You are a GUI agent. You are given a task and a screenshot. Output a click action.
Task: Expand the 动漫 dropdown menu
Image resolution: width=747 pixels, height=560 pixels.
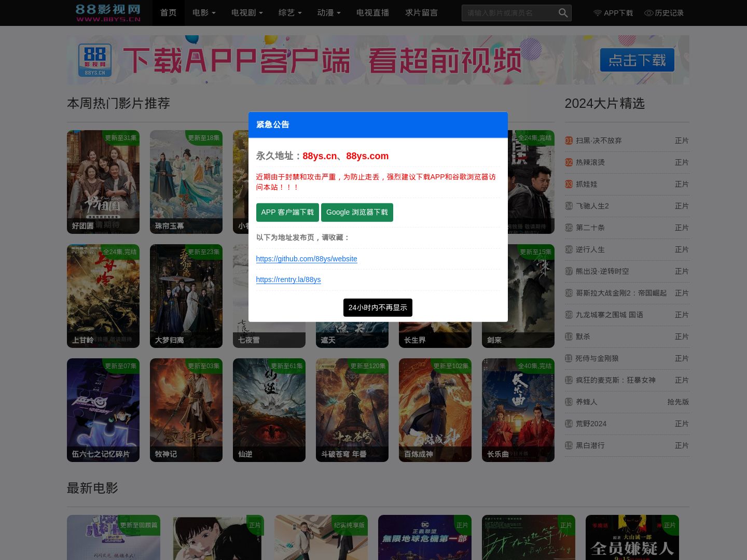point(329,13)
